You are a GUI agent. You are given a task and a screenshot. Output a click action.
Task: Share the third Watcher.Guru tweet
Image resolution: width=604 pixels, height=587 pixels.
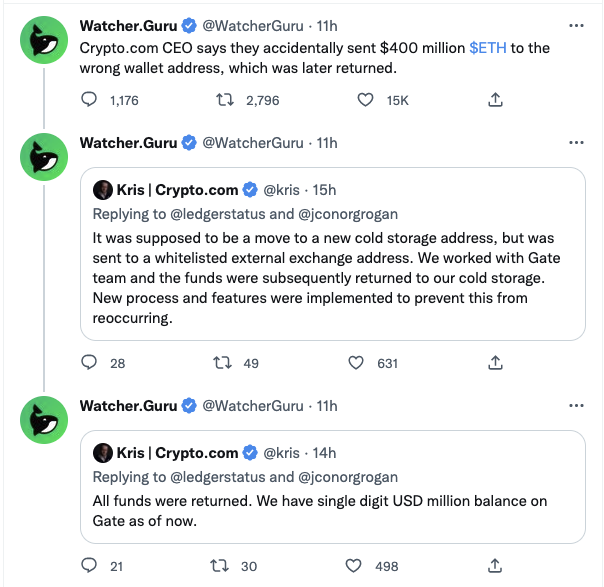coord(495,566)
